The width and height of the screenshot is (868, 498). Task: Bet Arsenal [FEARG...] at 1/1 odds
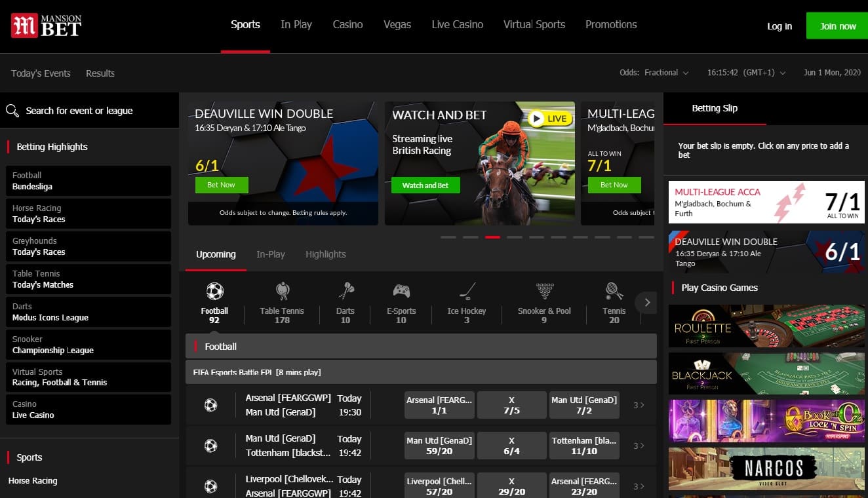[439, 405]
